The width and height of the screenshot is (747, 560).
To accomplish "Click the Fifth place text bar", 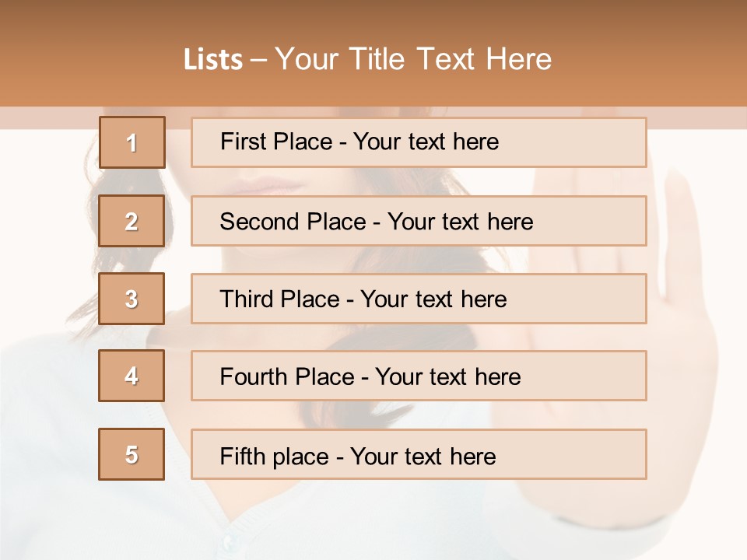I will click(419, 454).
